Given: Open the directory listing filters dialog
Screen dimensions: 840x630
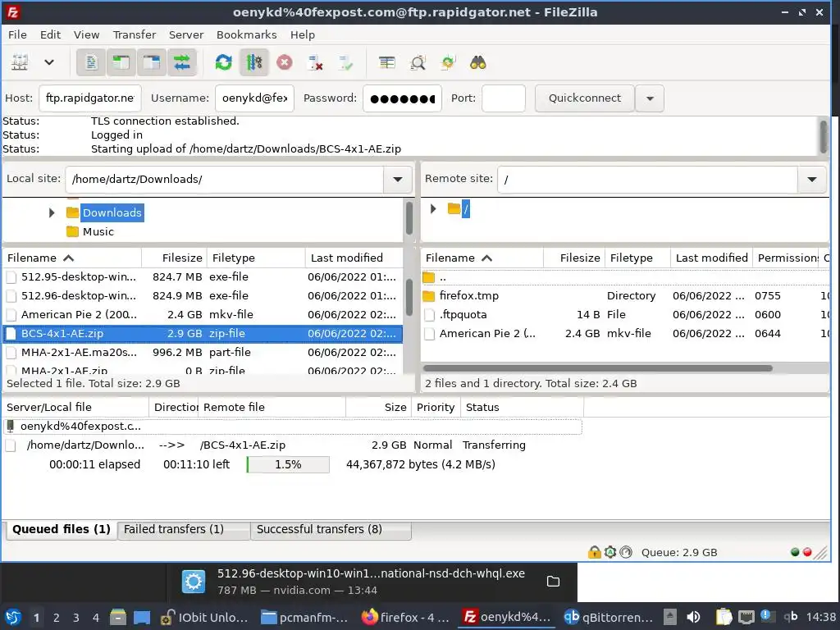Looking at the screenshot, I should pos(387,62).
